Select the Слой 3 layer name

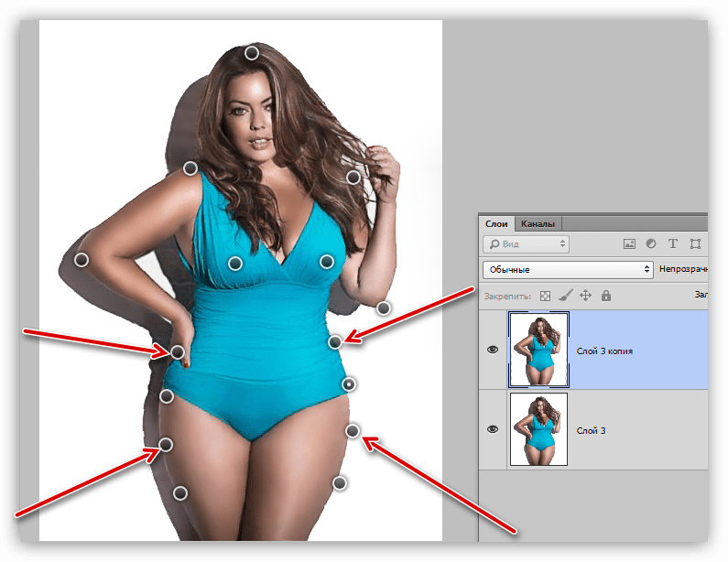pos(591,431)
